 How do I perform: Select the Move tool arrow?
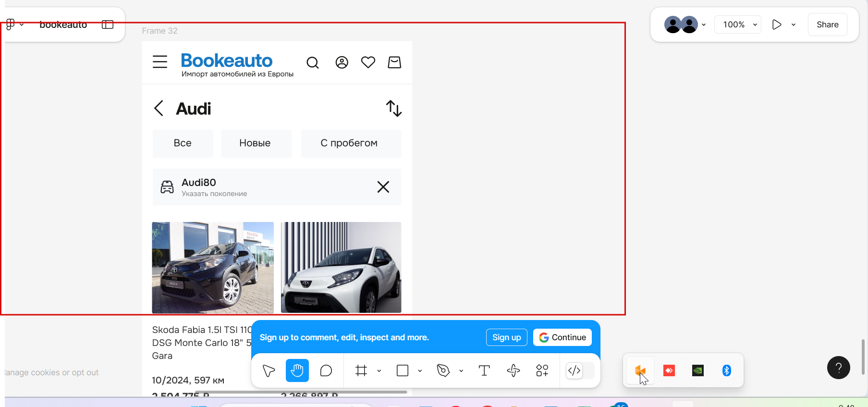click(x=269, y=370)
